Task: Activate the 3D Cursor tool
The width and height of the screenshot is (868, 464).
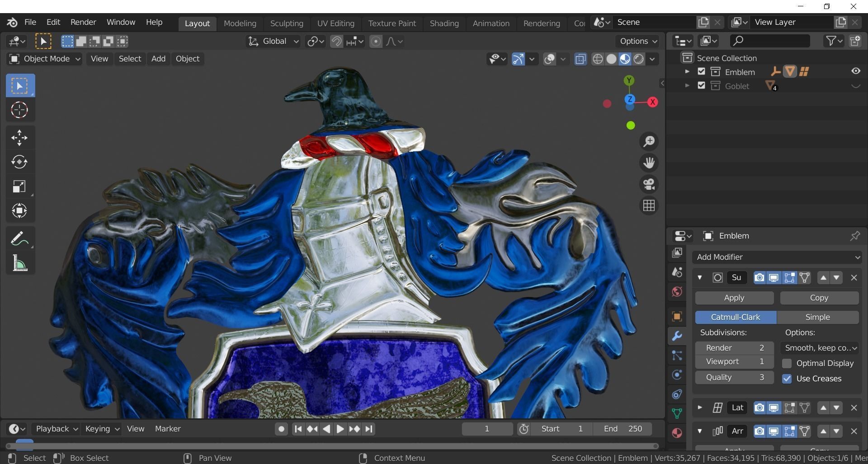Action: click(19, 110)
